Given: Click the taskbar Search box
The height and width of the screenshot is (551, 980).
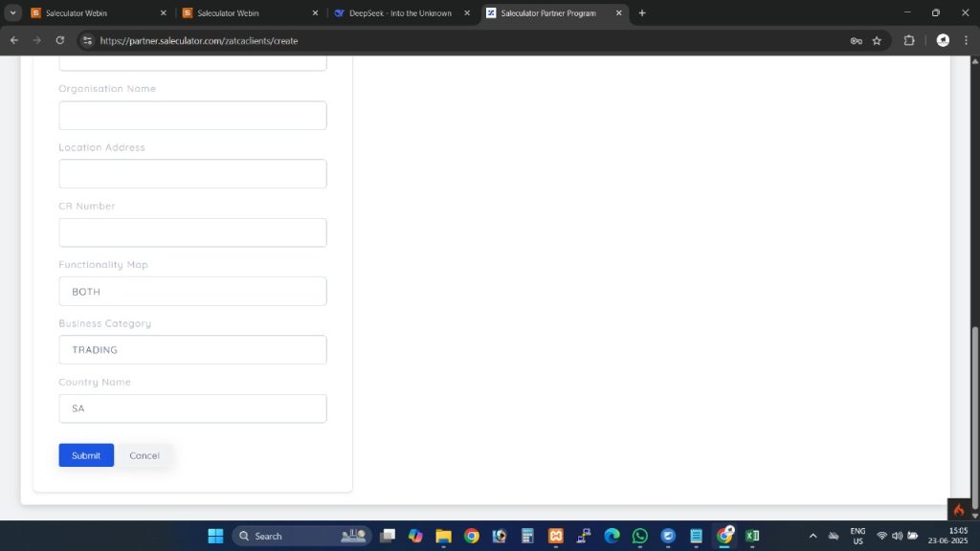Looking at the screenshot, I should click(301, 536).
